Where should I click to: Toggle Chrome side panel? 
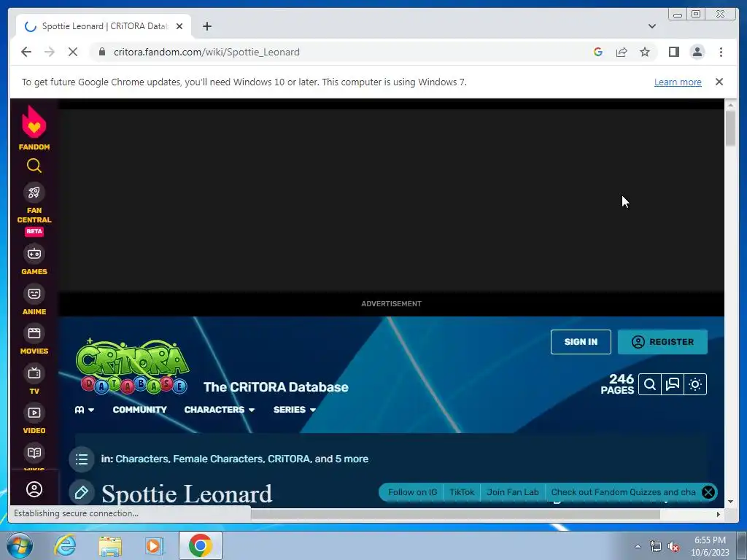click(x=673, y=52)
